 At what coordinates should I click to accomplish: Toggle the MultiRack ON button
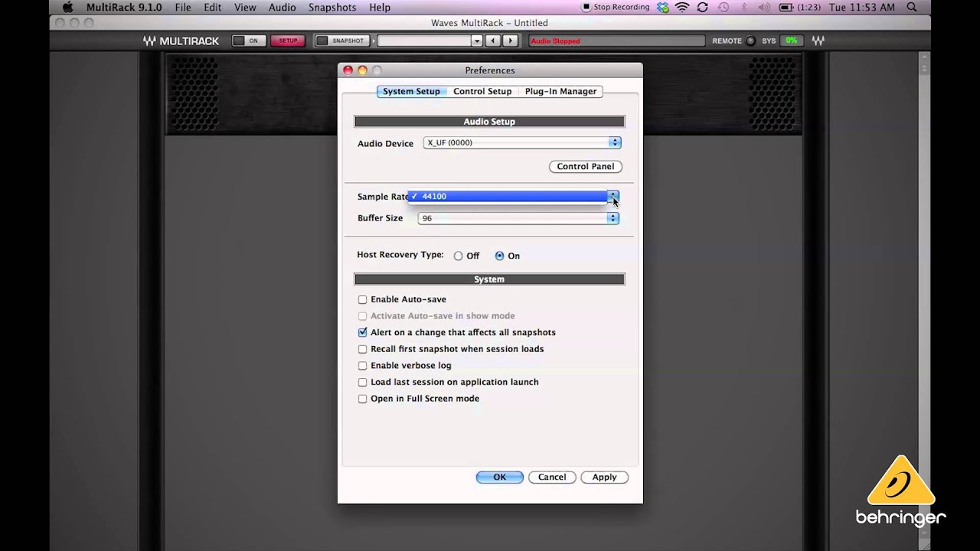point(249,41)
